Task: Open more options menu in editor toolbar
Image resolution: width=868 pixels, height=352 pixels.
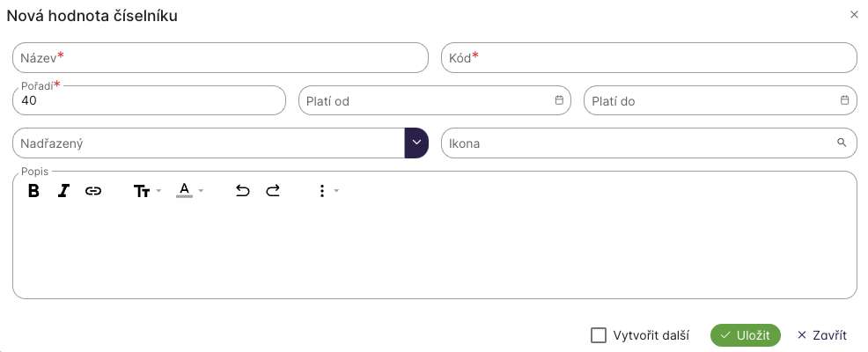Action: 327,191
